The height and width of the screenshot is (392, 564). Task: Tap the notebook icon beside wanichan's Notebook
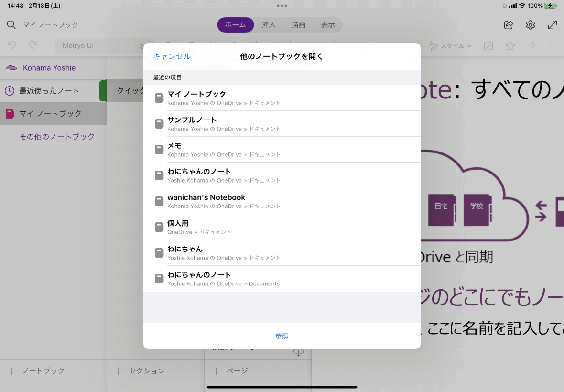tap(159, 201)
